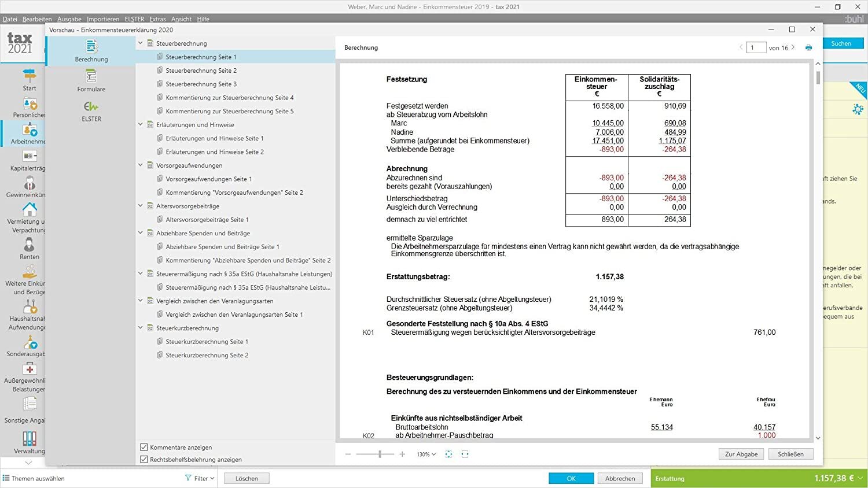Toggle Rechtsbehelfsbelehrung anzeigen checkbox
This screenshot has height=488, width=868.
144,459
